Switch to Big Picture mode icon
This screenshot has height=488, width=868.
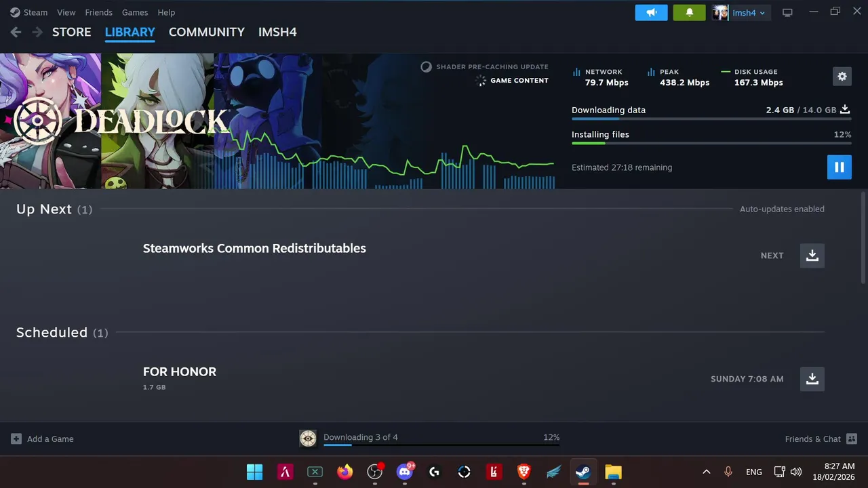tap(787, 13)
